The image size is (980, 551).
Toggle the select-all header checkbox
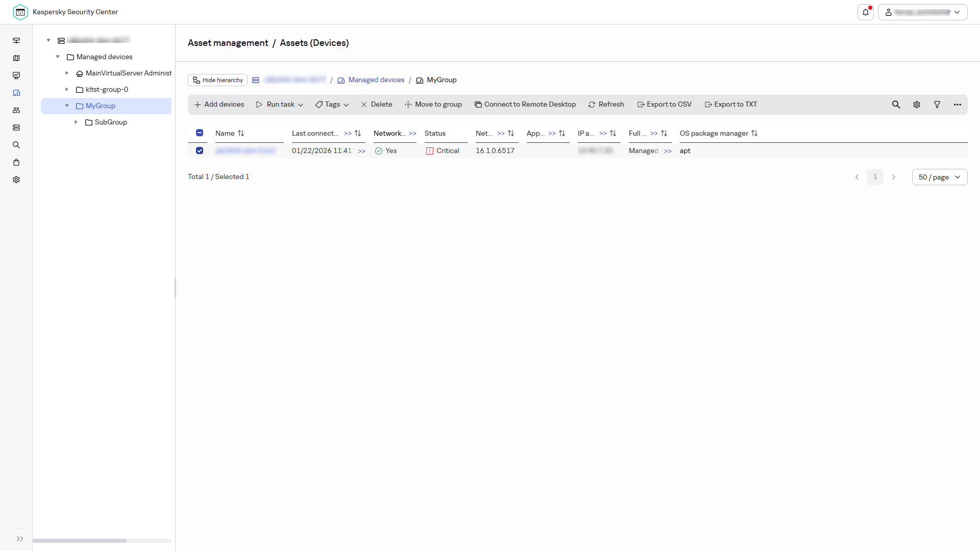coord(200,133)
